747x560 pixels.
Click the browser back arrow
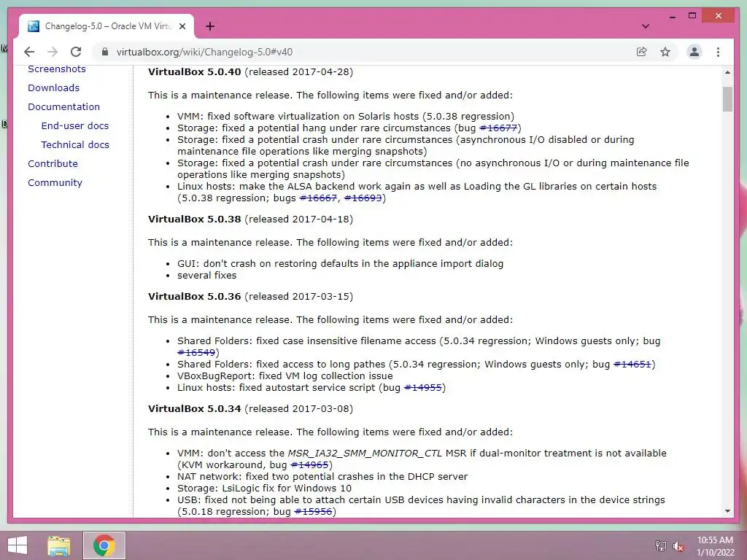pyautogui.click(x=29, y=52)
